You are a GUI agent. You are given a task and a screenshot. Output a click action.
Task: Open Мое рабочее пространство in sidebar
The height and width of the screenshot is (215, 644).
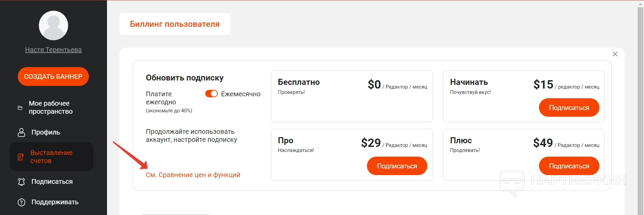point(51,107)
